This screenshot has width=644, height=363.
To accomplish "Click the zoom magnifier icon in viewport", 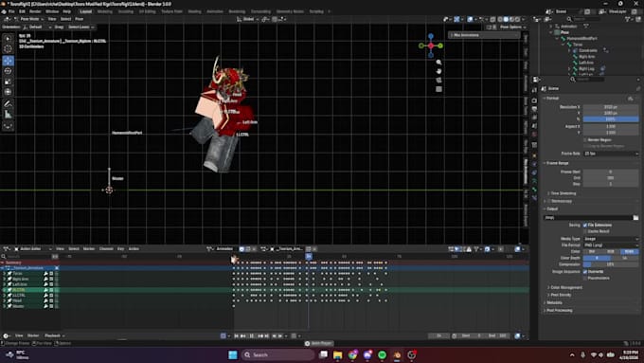I will [x=438, y=63].
